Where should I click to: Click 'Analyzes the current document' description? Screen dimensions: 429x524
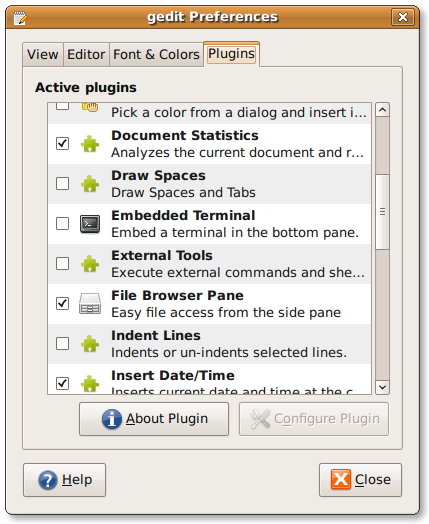point(238,153)
